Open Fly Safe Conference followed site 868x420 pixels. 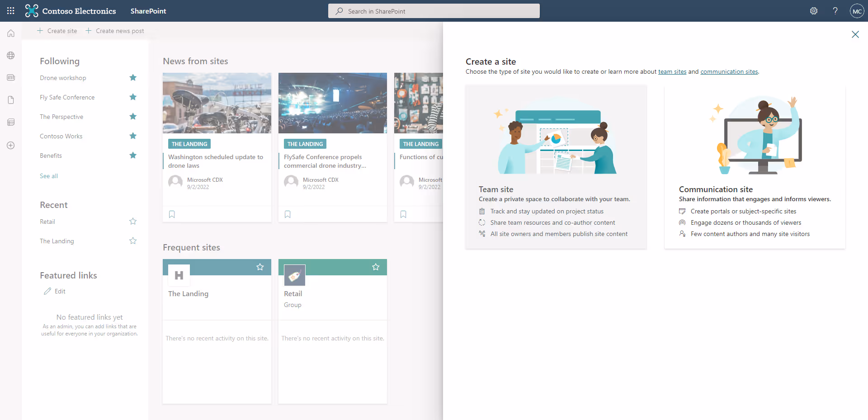click(x=67, y=97)
